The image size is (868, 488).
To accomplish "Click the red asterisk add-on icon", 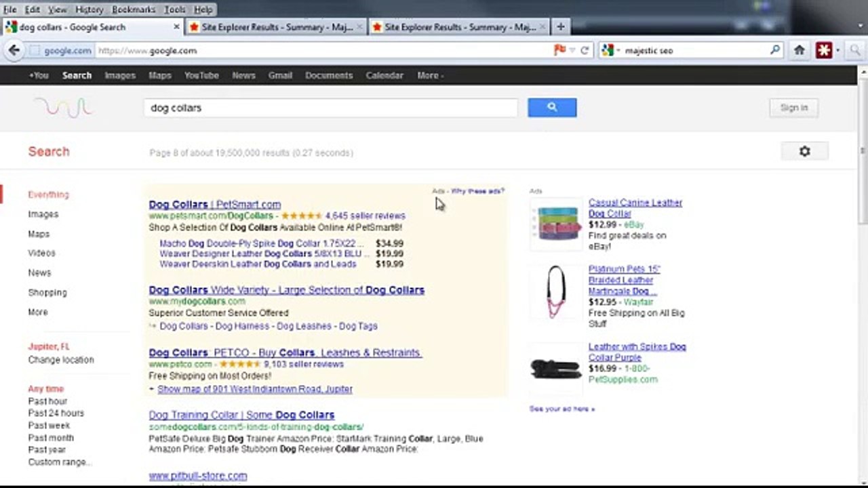I will (823, 50).
